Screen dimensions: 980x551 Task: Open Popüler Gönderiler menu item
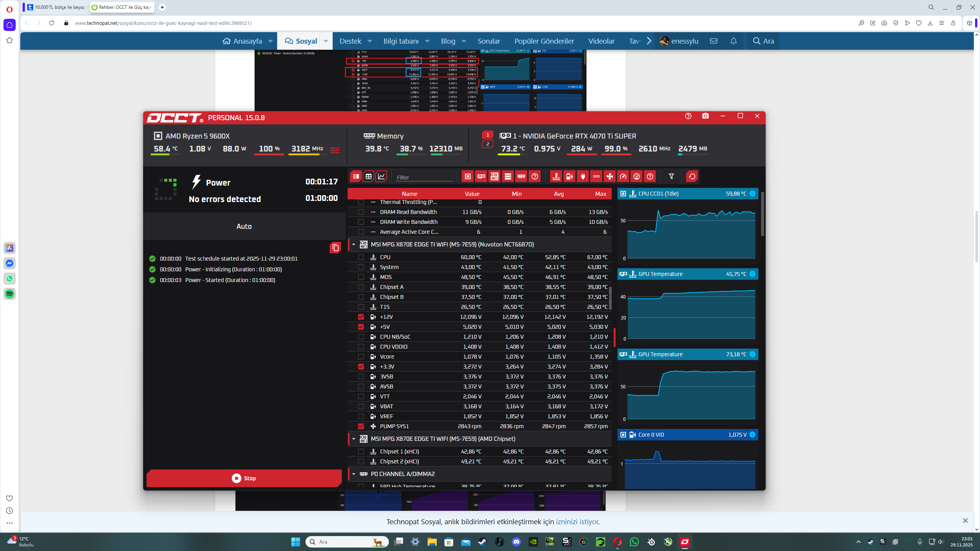point(544,41)
